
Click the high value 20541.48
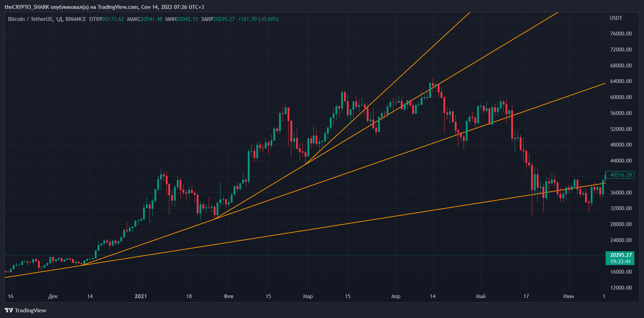(152, 19)
